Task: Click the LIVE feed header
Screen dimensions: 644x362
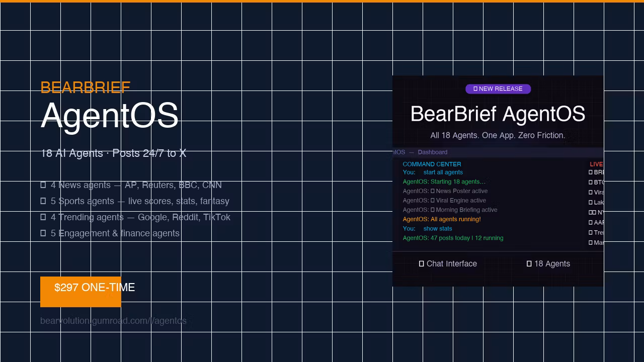Action: click(596, 164)
